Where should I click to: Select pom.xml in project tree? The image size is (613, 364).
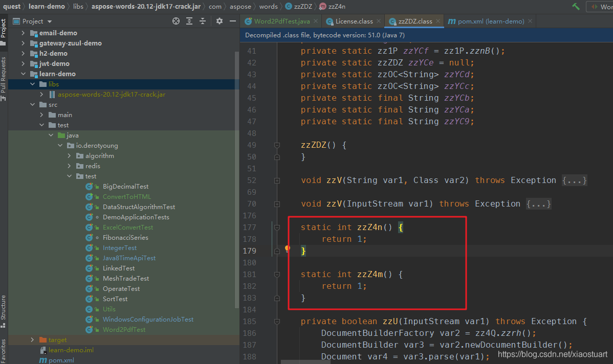point(61,360)
